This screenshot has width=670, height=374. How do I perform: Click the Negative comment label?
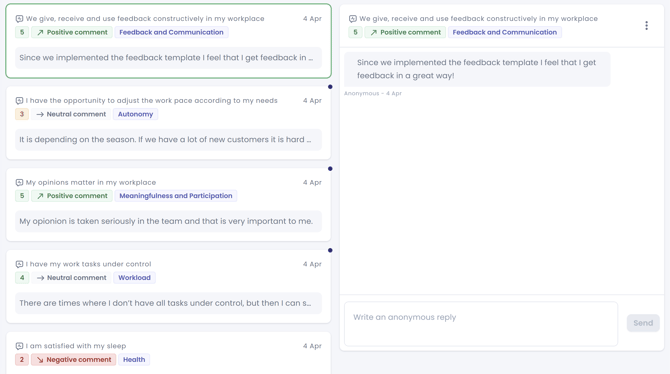73,359
